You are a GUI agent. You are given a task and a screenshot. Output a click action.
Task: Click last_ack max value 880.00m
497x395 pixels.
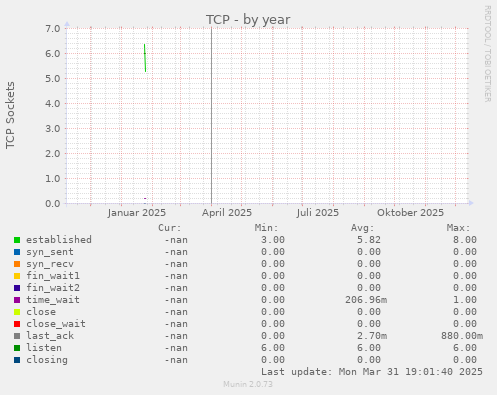(462, 336)
